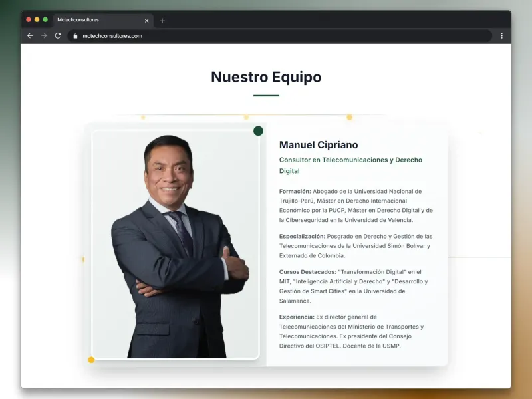This screenshot has width=532, height=399.
Task: Reload the mctechconsultores.com page
Action: pyautogui.click(x=59, y=36)
